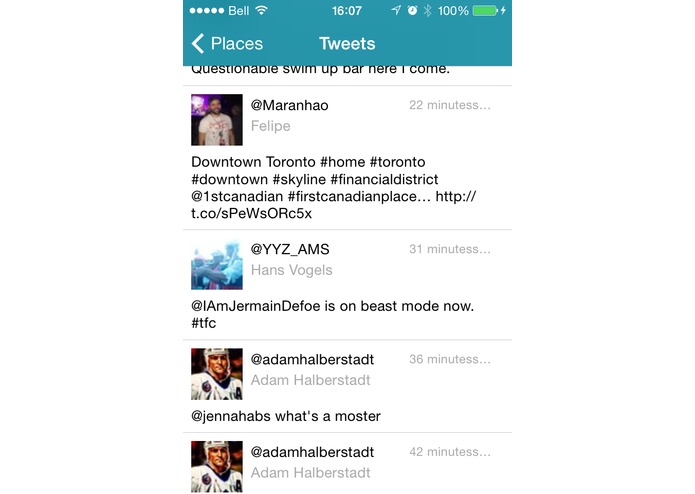This screenshot has width=695, height=494.
Task: Tap the cellular signal strength dots
Action: (207, 11)
